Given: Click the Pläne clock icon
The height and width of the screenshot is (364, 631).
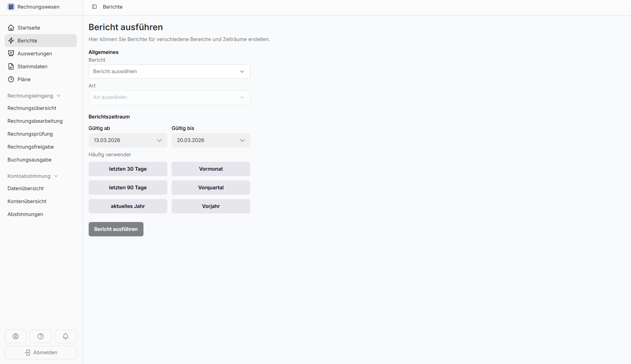Looking at the screenshot, I should click(11, 79).
